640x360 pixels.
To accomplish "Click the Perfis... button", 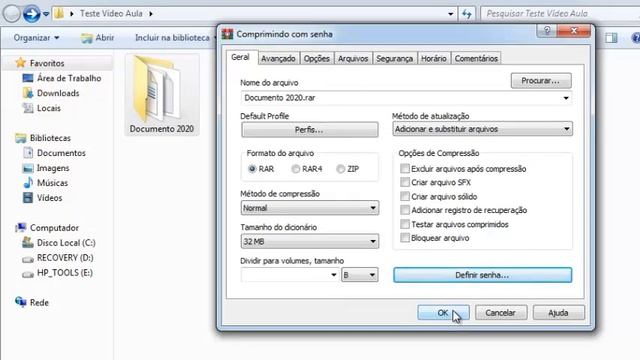I will [309, 130].
